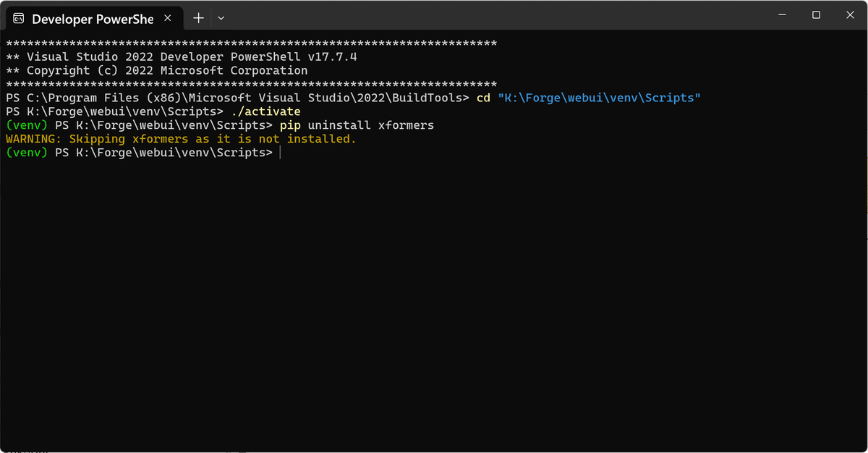Click the cd "K:\Forge\webui\venv\Scripts" command

click(589, 98)
